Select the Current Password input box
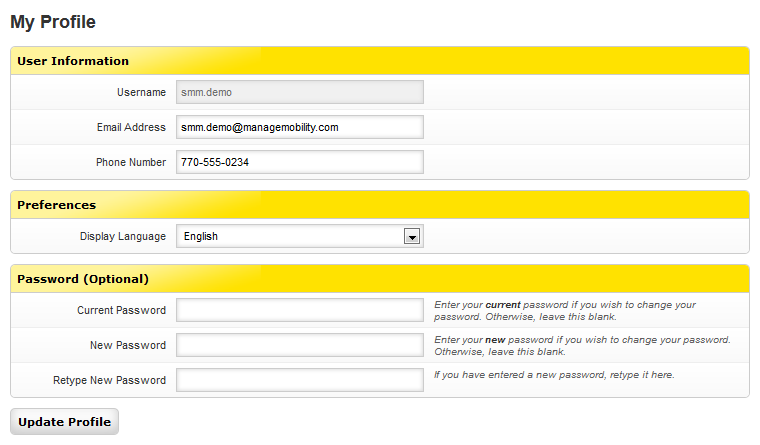This screenshot has width=760, height=445. point(300,310)
